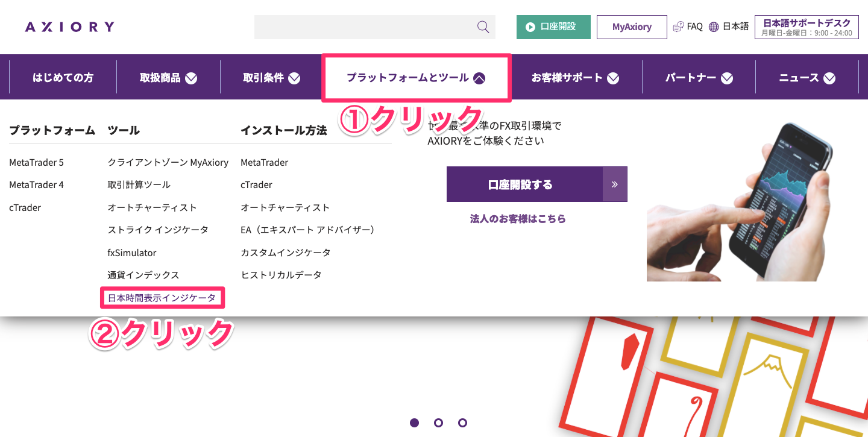Click the AXIORY logo
This screenshot has height=437, width=868.
pyautogui.click(x=69, y=27)
